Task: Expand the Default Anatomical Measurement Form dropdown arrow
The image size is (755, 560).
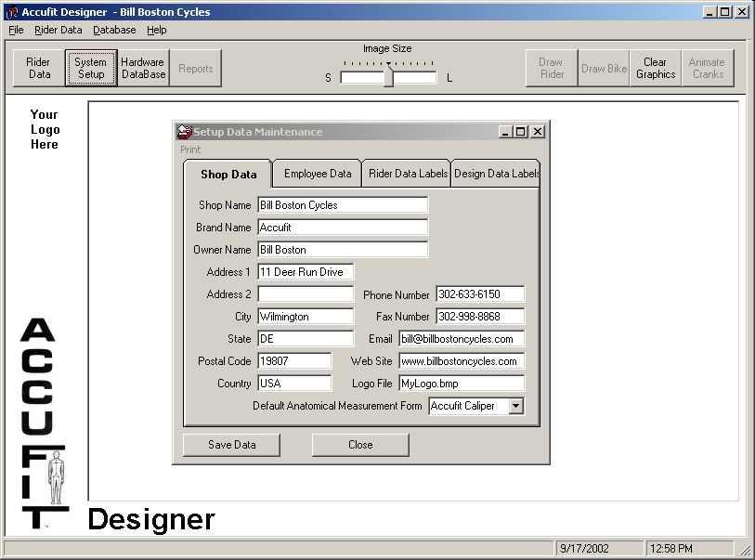Action: (x=515, y=406)
